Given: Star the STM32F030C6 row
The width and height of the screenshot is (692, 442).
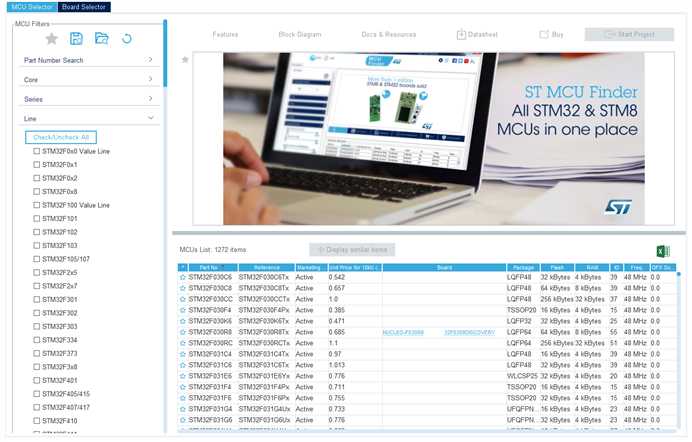Looking at the screenshot, I should click(183, 277).
